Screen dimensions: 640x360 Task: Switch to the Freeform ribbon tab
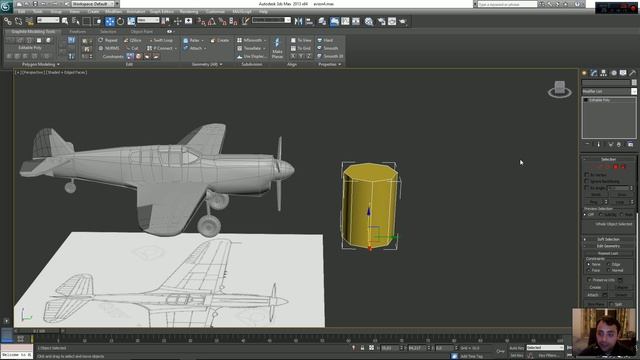tap(78, 31)
